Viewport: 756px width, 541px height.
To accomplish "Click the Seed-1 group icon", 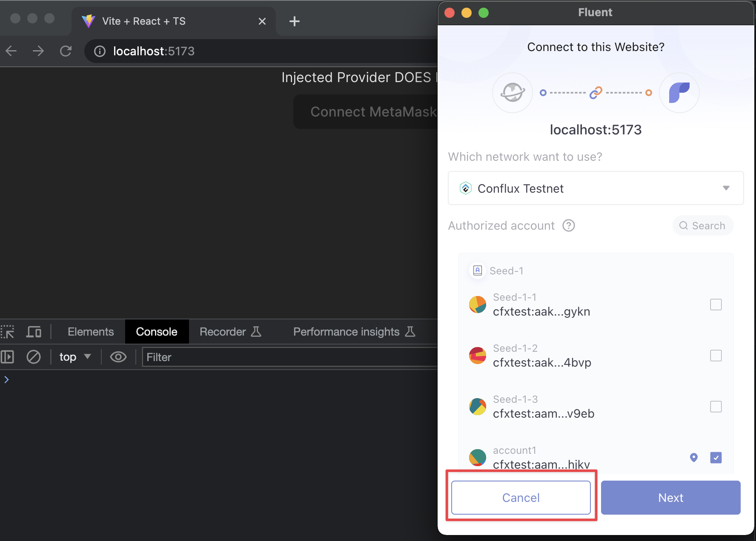I will coord(478,270).
